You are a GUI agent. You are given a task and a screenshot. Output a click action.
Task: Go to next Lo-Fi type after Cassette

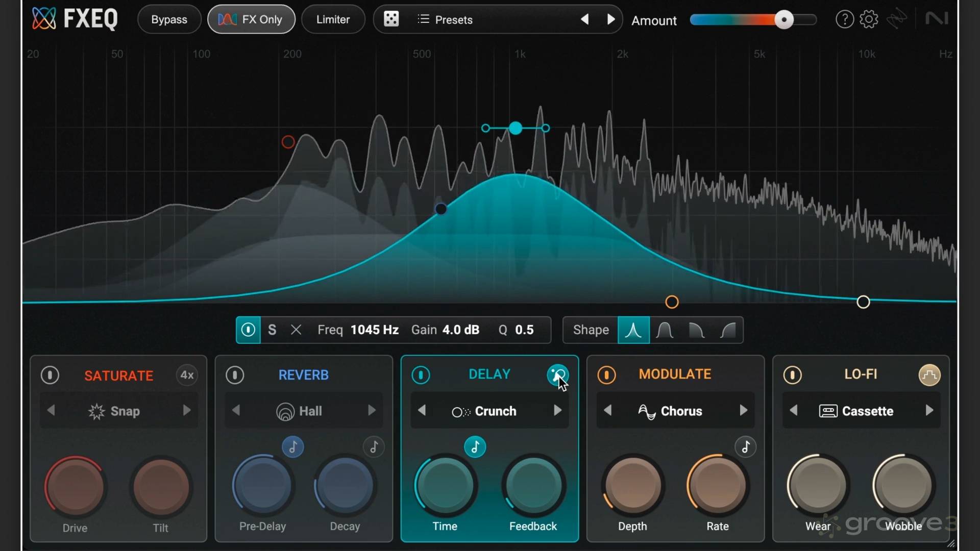click(929, 411)
